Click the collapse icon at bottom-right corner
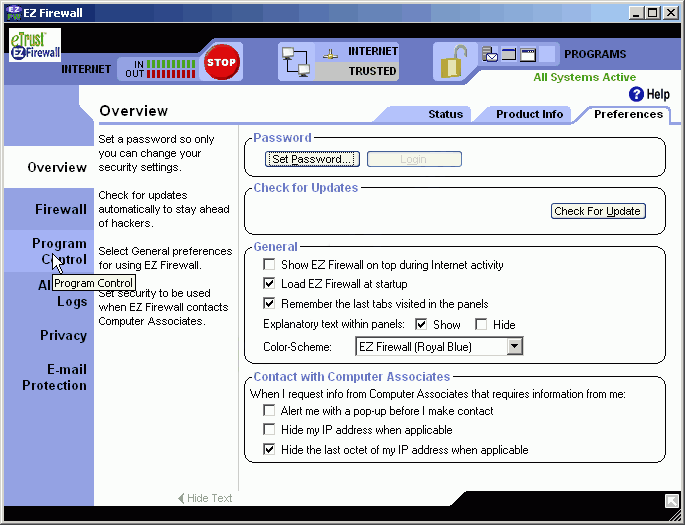The width and height of the screenshot is (685, 525). coord(672,499)
